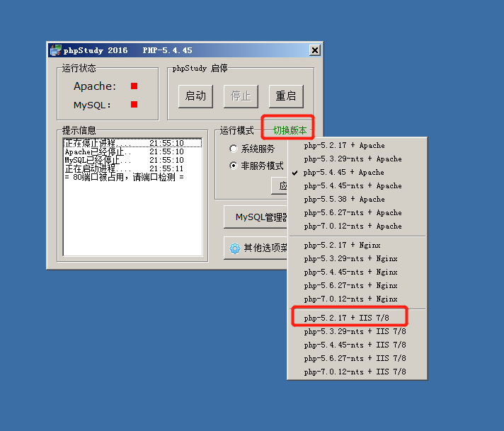This screenshot has width=504, height=431.
Task: Choose php-5.3.29-nts + IIS 7/8
Action: (357, 331)
